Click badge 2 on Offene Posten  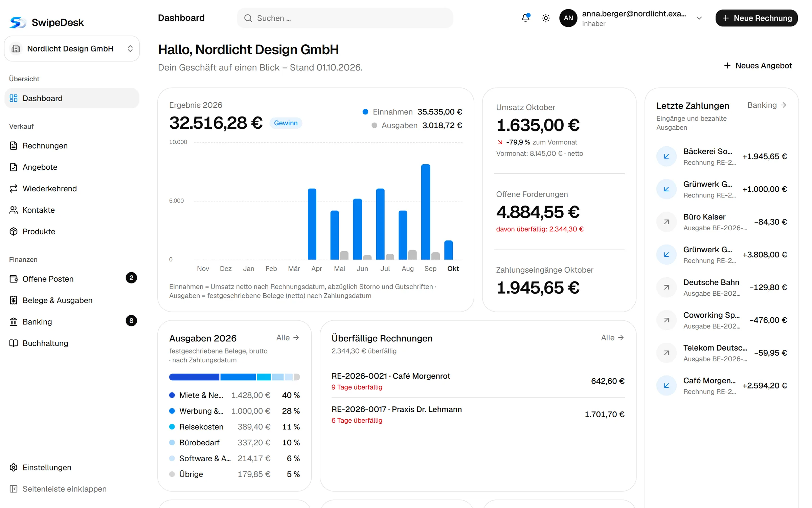pyautogui.click(x=131, y=278)
